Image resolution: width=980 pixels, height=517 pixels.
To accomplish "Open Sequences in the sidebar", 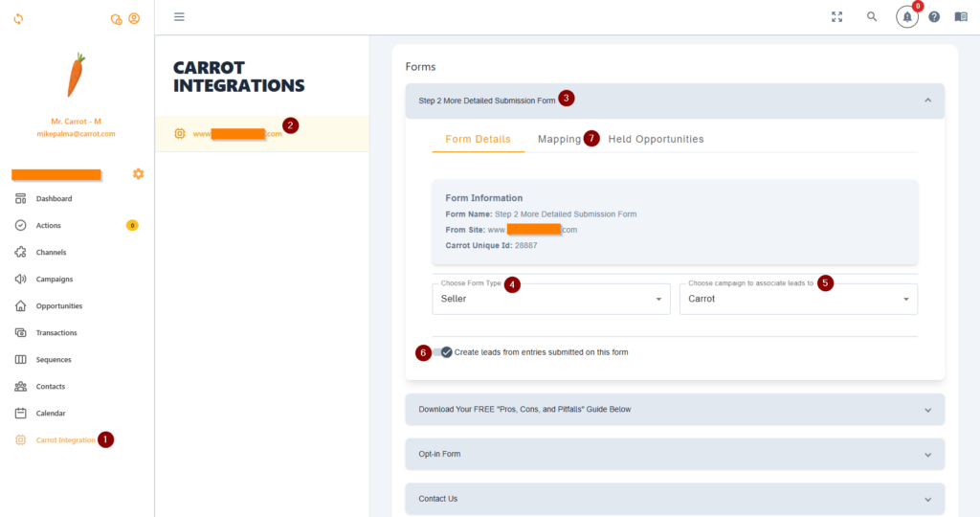I will click(54, 360).
